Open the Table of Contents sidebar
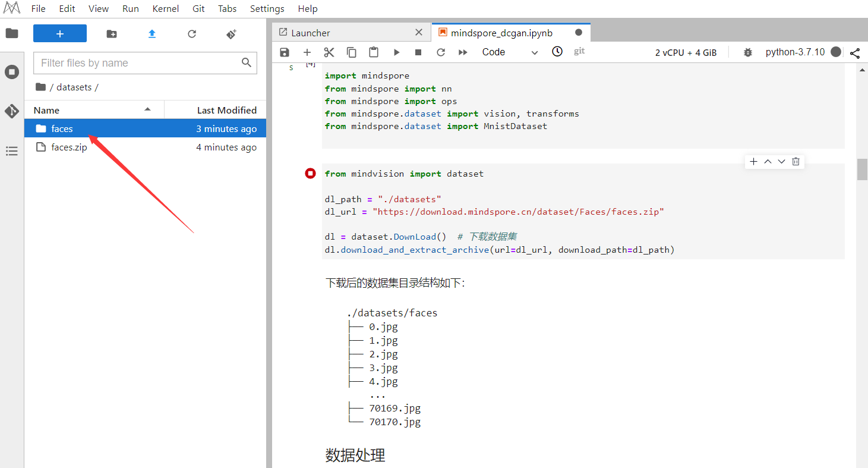This screenshot has height=468, width=868. 12,151
